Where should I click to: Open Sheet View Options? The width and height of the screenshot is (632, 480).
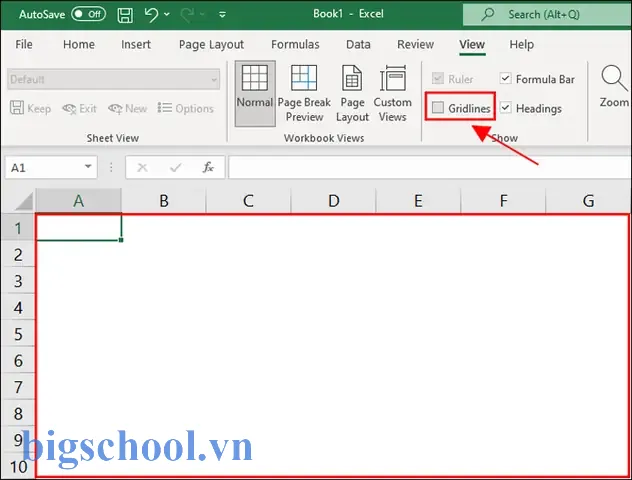(x=185, y=108)
